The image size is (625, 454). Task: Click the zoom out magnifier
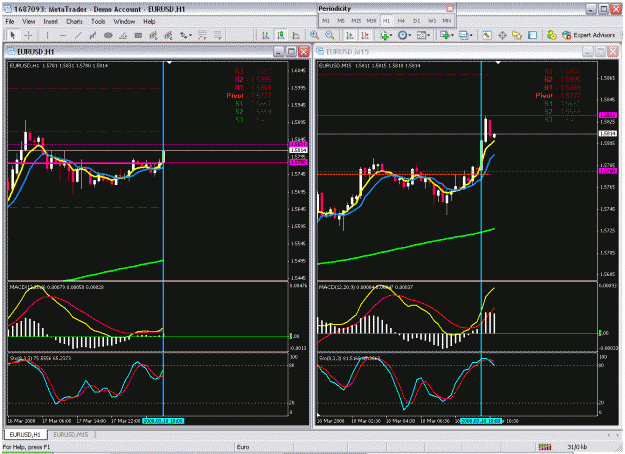pyautogui.click(x=330, y=35)
